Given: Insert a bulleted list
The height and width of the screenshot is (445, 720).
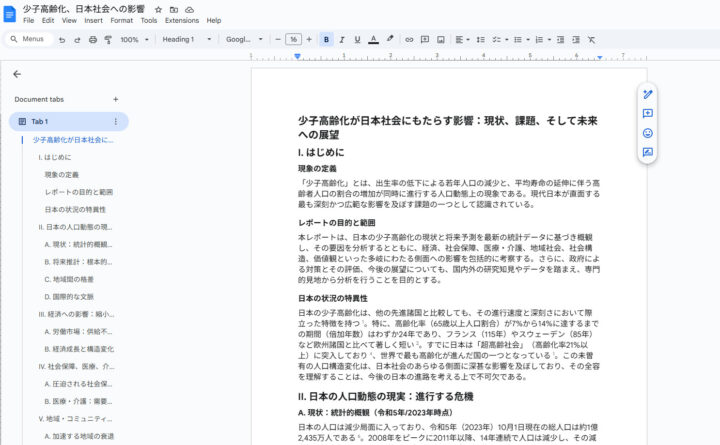Looking at the screenshot, I should [518, 40].
